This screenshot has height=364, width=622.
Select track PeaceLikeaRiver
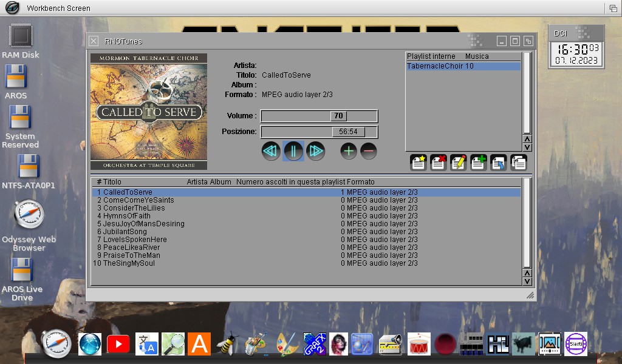coord(131,248)
